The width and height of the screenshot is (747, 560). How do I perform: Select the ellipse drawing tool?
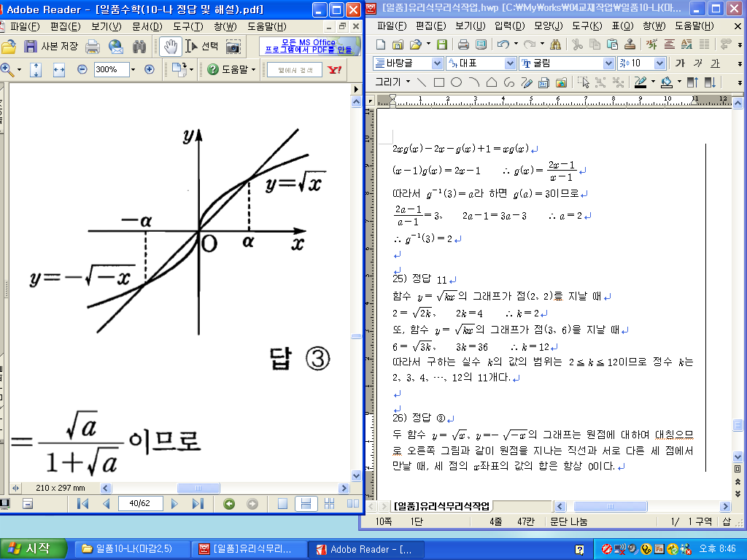tap(456, 82)
